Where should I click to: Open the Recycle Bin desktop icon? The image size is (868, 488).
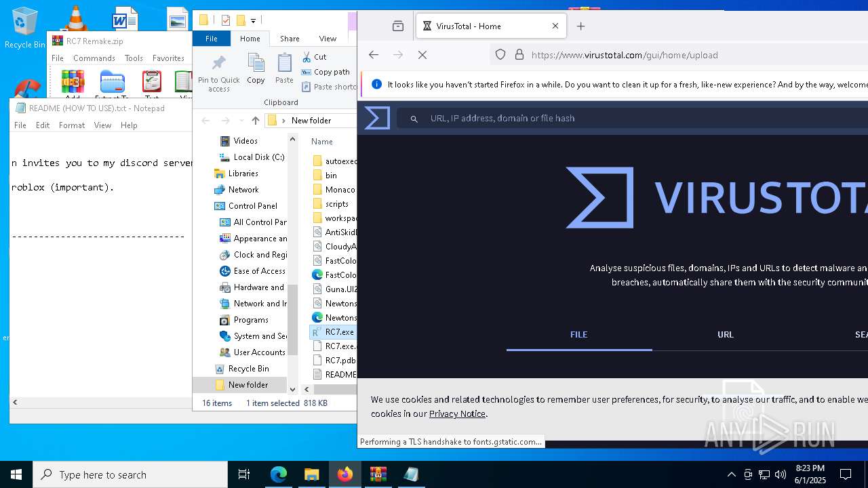pos(24,28)
